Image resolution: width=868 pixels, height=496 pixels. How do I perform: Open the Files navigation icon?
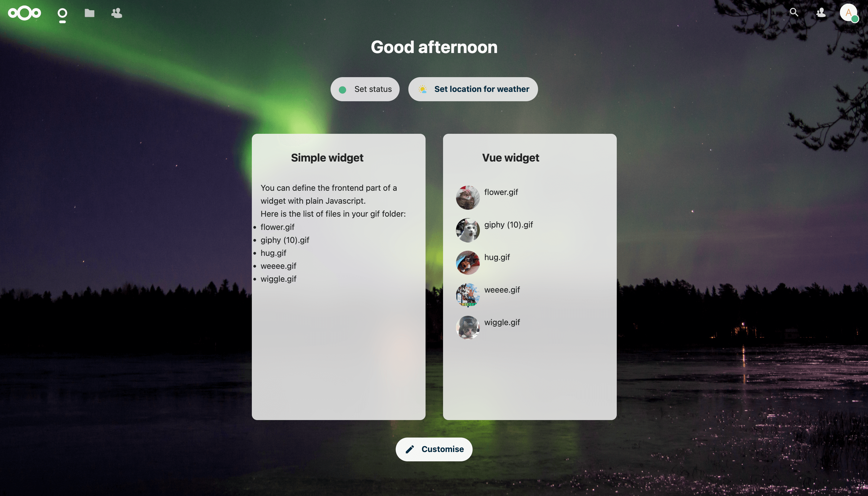pyautogui.click(x=89, y=12)
